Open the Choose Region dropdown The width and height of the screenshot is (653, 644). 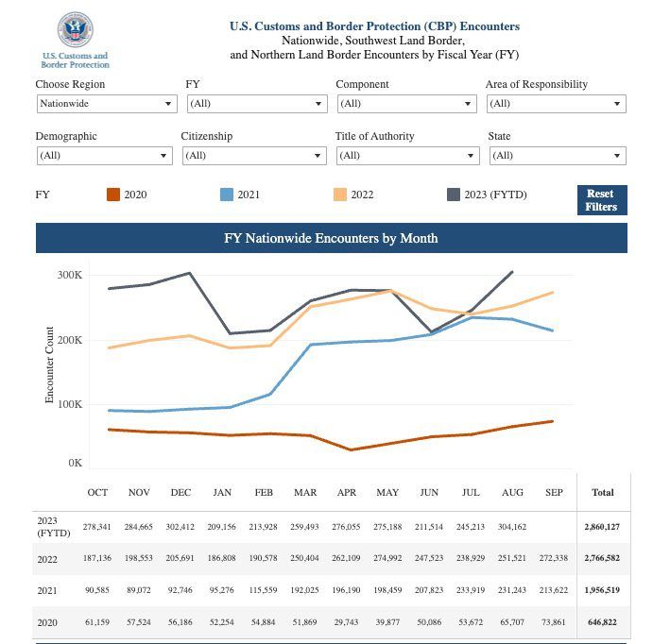pos(106,104)
